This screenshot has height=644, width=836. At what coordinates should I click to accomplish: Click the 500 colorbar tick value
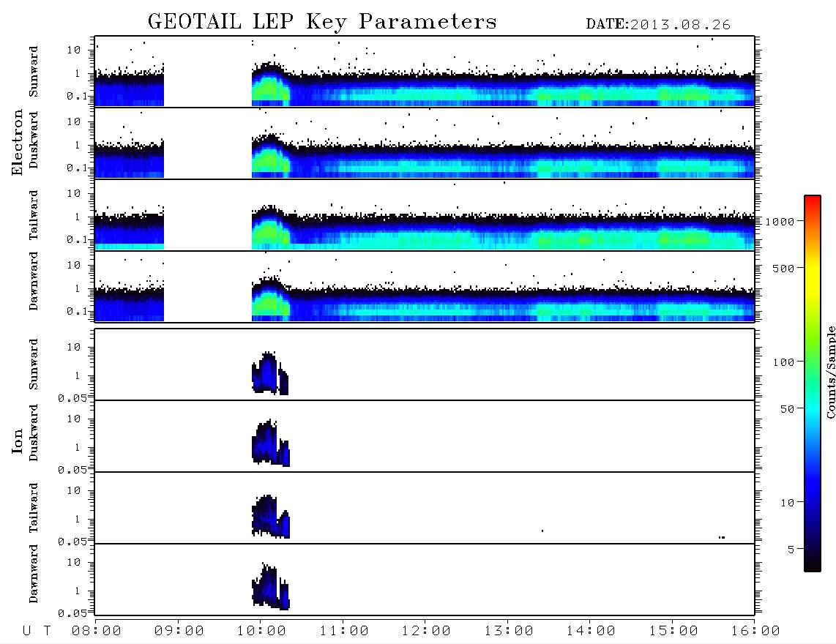click(x=784, y=269)
